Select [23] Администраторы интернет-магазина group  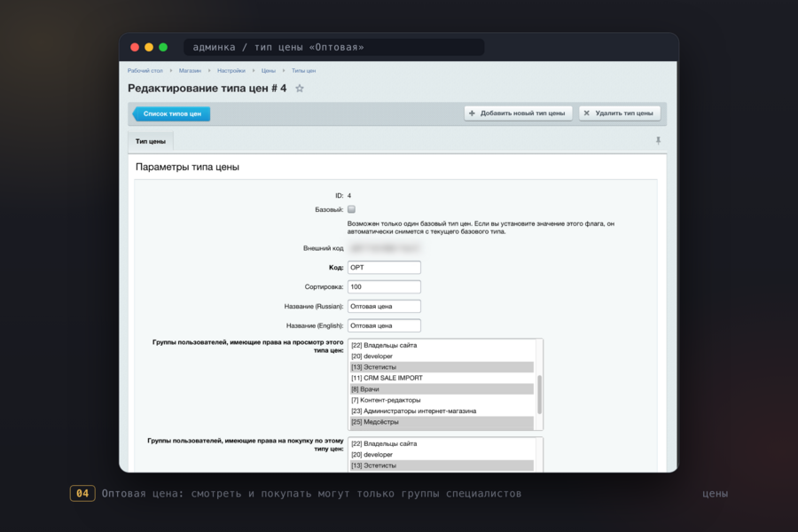pyautogui.click(x=442, y=411)
